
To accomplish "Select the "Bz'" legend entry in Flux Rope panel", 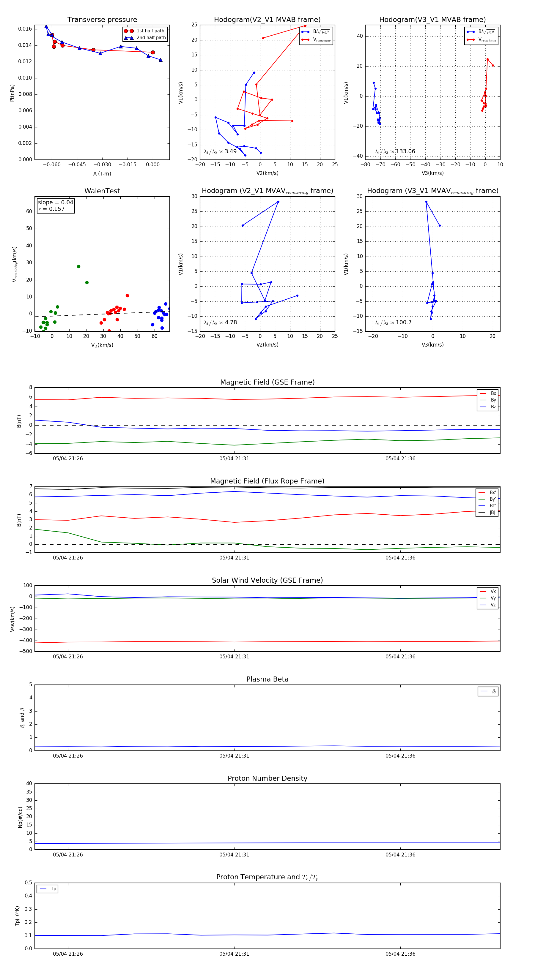I will tap(487, 506).
